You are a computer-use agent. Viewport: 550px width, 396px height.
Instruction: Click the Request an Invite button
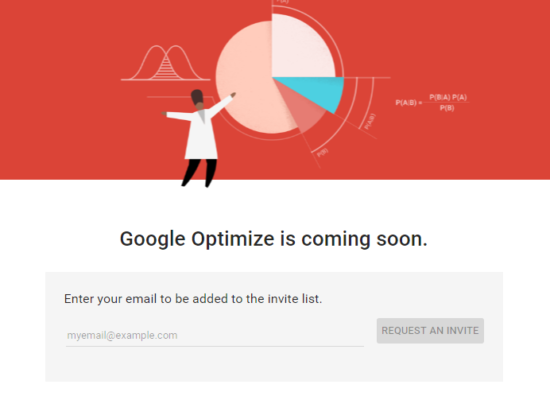430,331
